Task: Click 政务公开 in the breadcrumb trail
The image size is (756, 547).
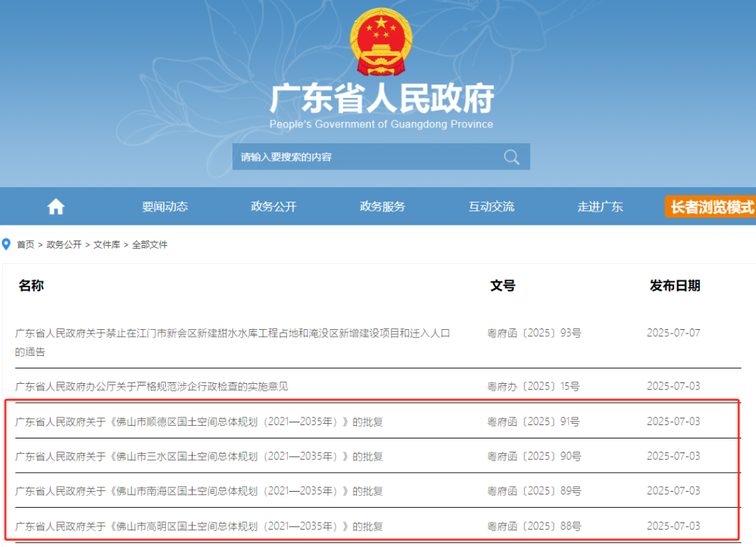Action: (x=64, y=244)
